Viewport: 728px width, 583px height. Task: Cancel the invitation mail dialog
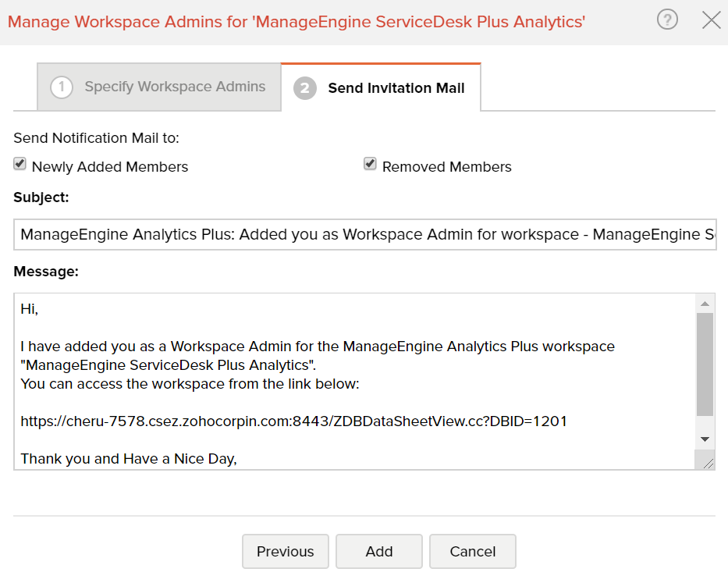[473, 552]
